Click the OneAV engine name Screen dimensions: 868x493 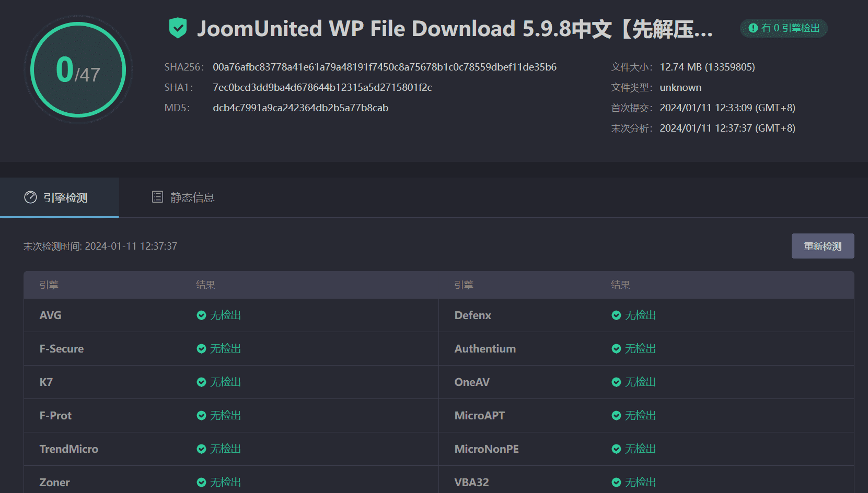[472, 382]
